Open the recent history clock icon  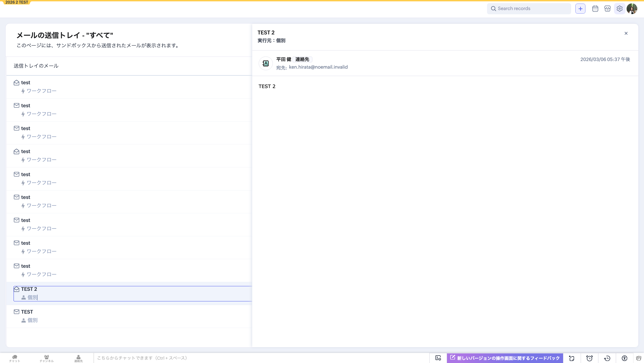607,358
